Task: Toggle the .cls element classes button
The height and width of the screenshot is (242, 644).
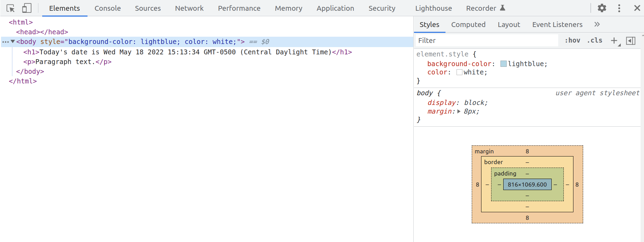Action: [x=595, y=41]
